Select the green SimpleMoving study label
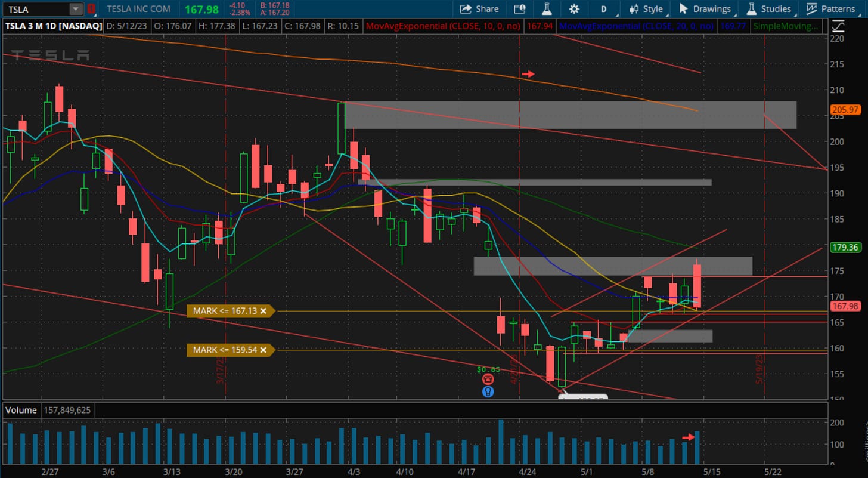 point(785,26)
